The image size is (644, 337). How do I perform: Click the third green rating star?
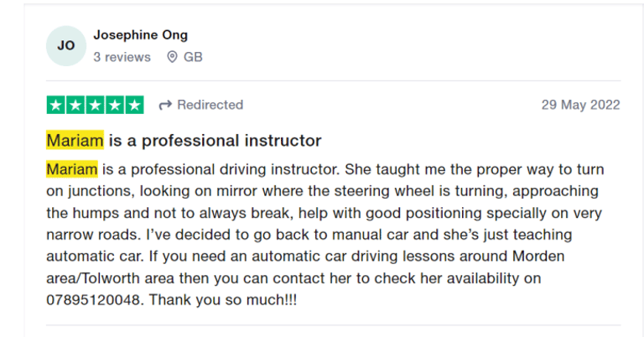(95, 105)
